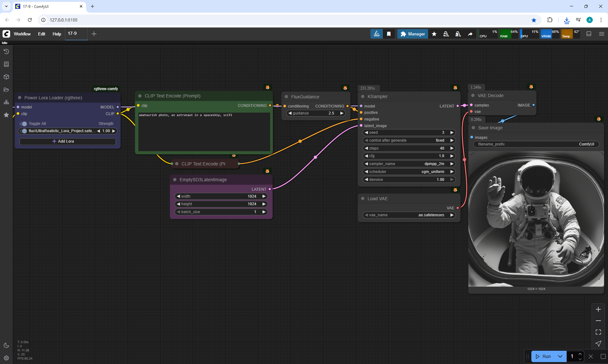The image size is (608, 364).
Task: Open the queue history sidebar icon
Action: [x=6, y=52]
